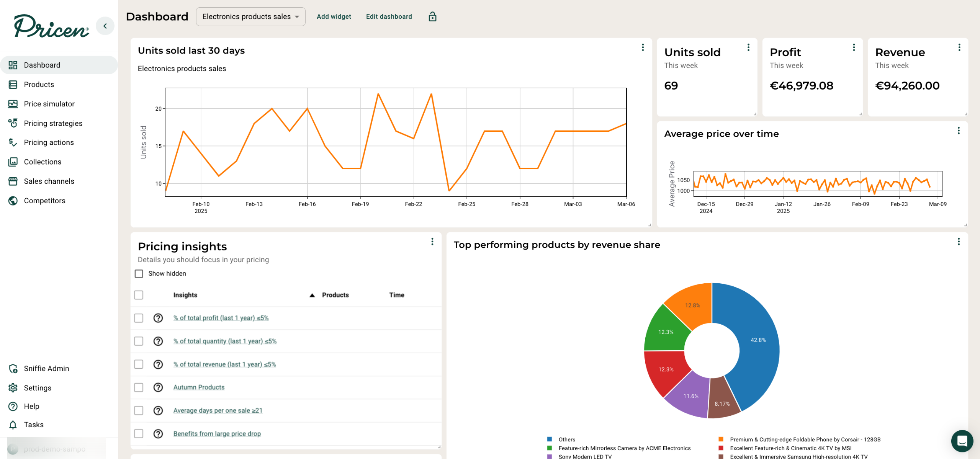This screenshot has width=980, height=459.
Task: Click the Price simulator sidebar icon
Action: [13, 104]
